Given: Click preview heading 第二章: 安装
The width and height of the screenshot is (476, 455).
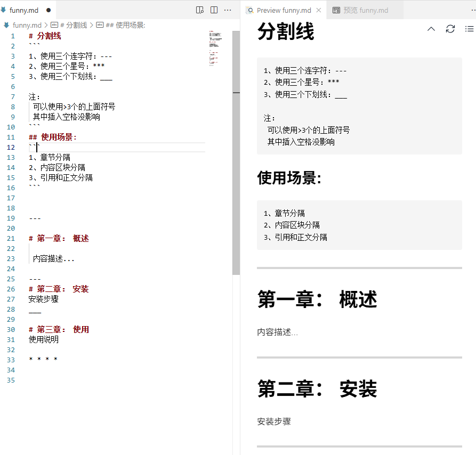Looking at the screenshot, I should point(317,388).
